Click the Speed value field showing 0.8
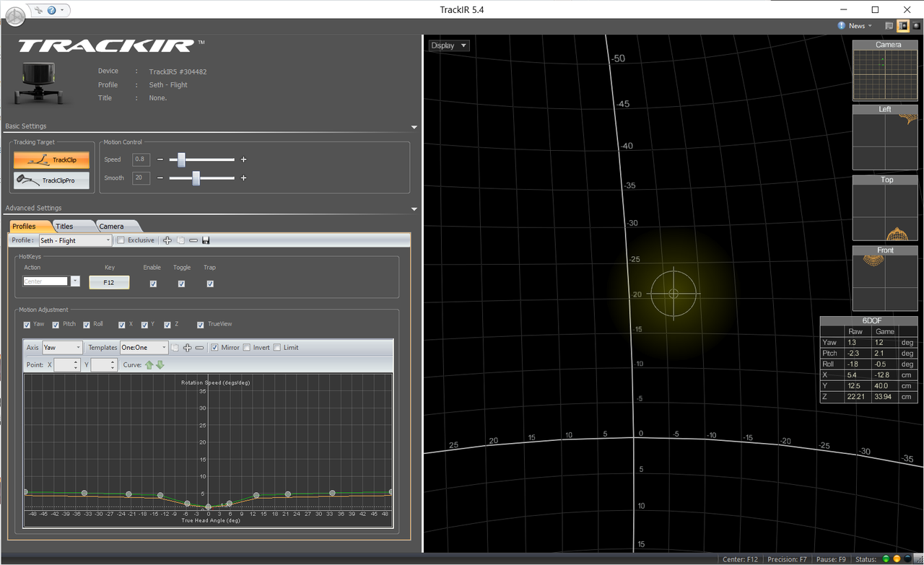This screenshot has height=565, width=924. (x=141, y=159)
